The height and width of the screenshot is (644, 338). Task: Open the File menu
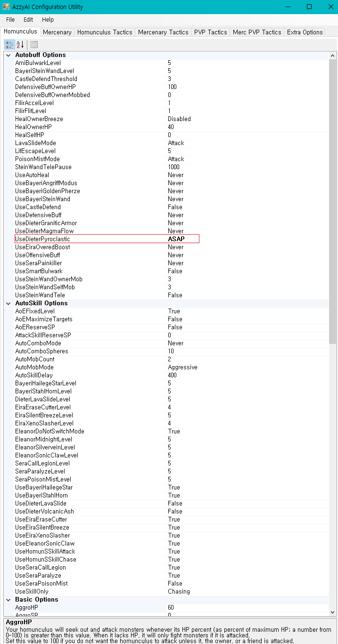click(x=10, y=20)
